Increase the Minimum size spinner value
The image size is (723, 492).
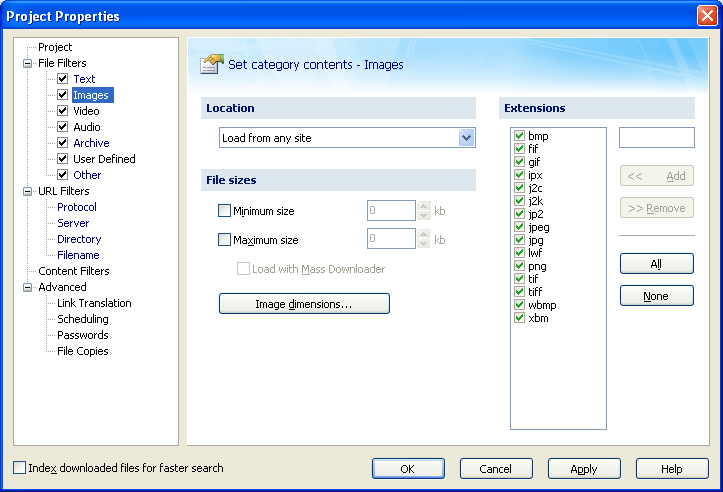[x=424, y=206]
